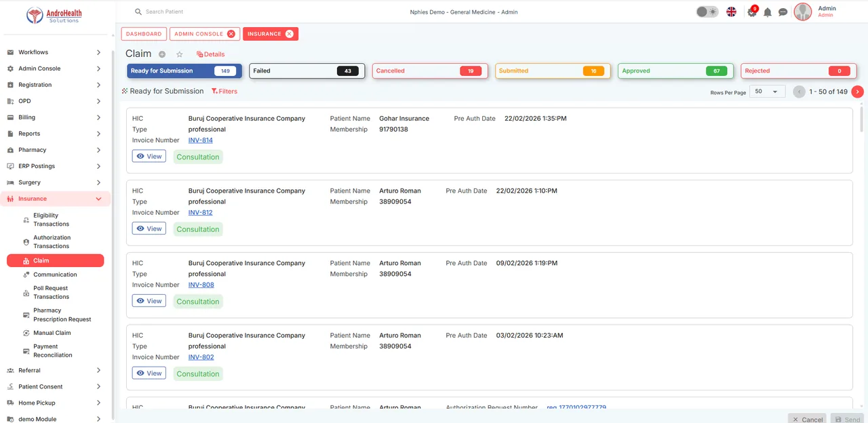Click View button for INV-808 claim
Viewport: 868px width, 423px height.
coord(149,300)
